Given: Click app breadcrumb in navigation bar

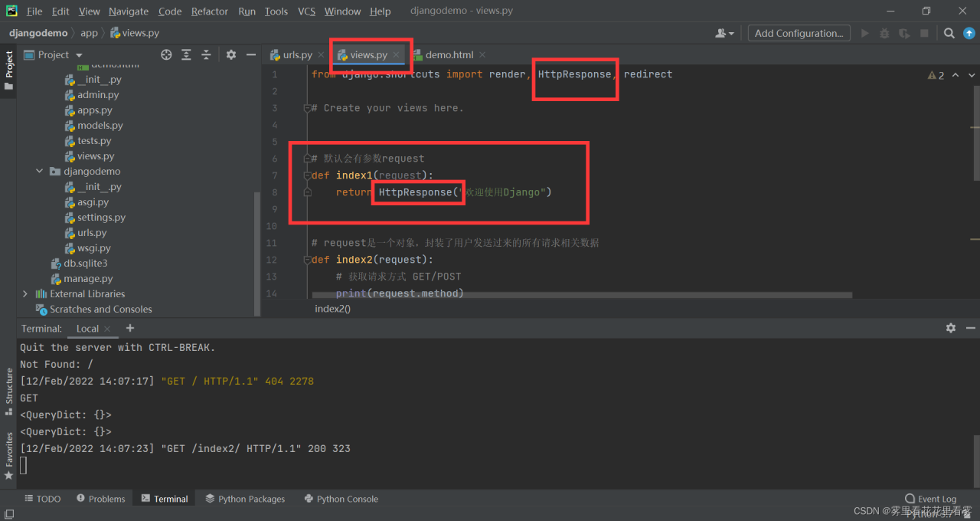Looking at the screenshot, I should click(90, 33).
